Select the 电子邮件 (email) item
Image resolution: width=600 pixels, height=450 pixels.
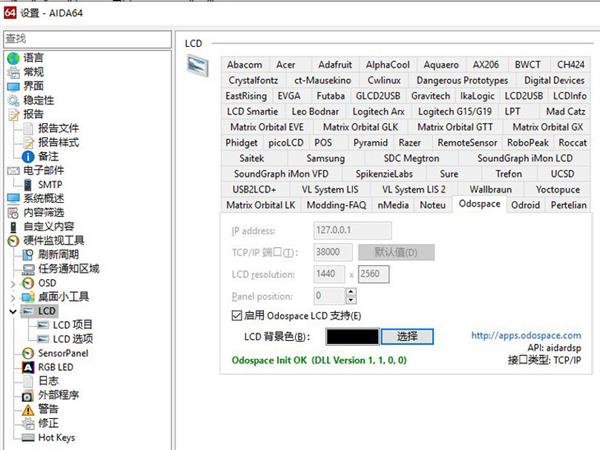pos(43,171)
